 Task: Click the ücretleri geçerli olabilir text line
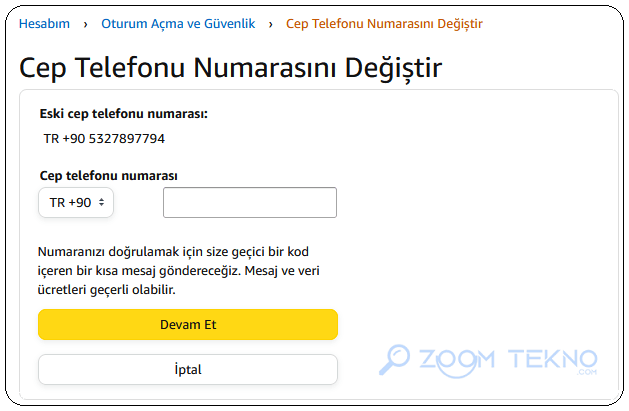(106, 290)
